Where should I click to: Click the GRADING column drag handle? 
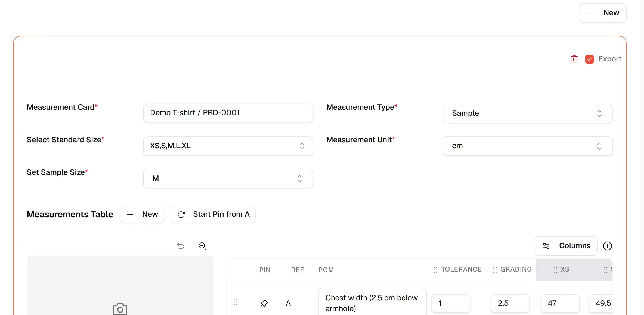[x=495, y=270]
